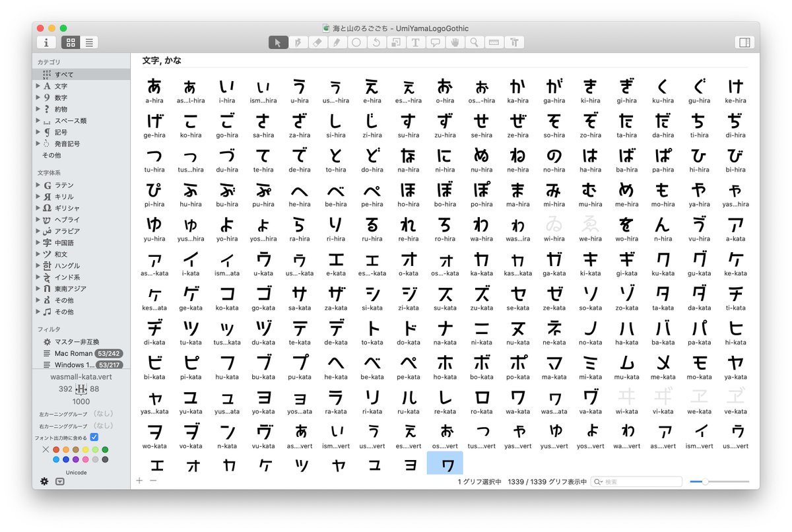The image size is (792, 532).
Task: Select the circle Primitives tool
Action: click(x=356, y=42)
